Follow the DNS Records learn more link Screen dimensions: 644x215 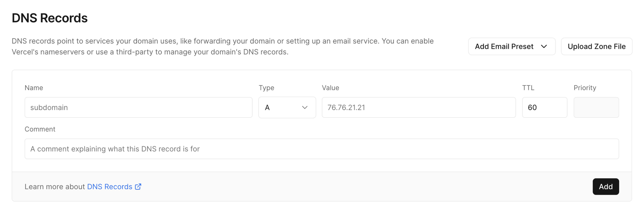(109, 186)
